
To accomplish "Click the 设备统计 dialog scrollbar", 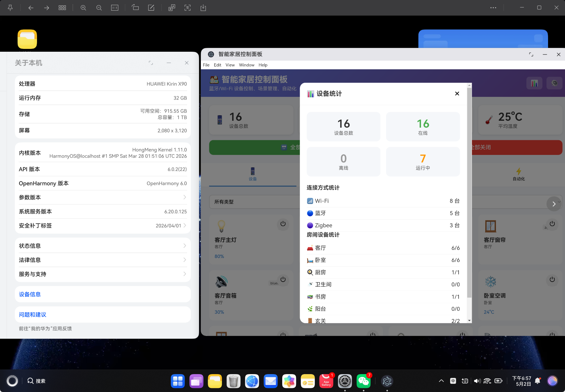I will point(469,193).
